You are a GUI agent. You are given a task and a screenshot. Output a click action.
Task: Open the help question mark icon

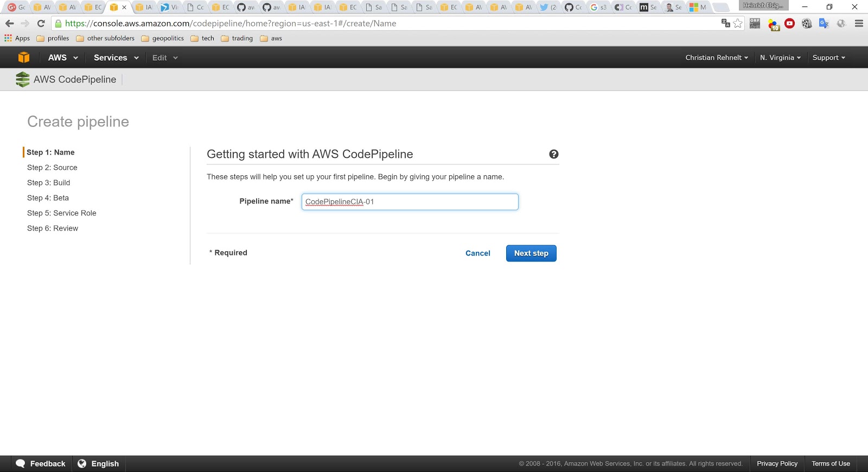coord(553,154)
